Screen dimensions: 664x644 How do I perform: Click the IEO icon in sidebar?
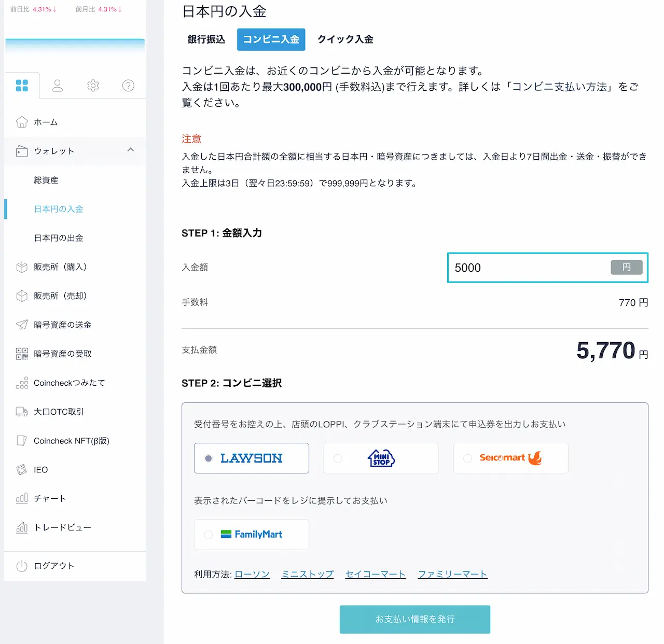tap(22, 470)
